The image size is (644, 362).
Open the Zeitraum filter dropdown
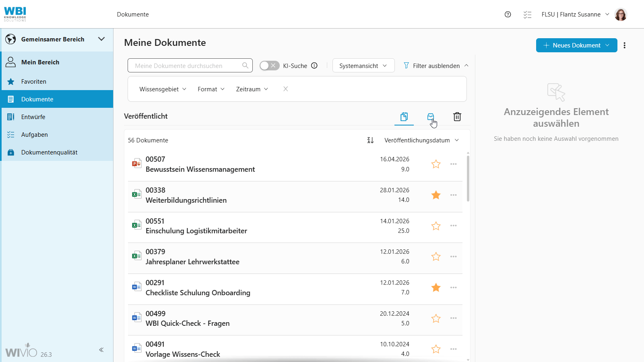pyautogui.click(x=252, y=89)
